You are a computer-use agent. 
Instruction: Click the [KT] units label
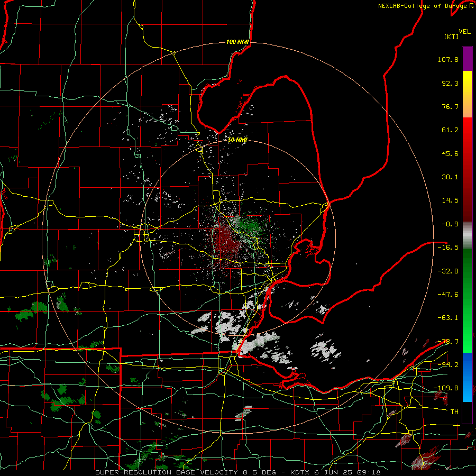(452, 36)
